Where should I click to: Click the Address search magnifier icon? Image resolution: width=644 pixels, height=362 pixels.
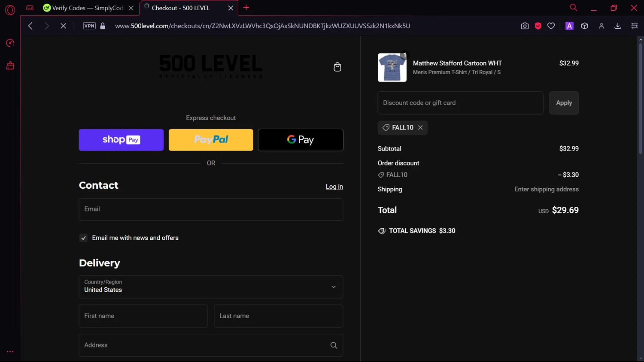[334, 345]
